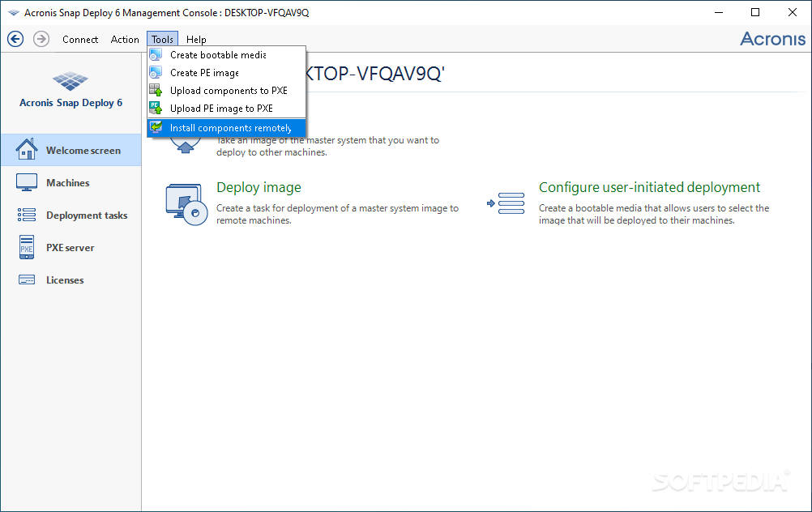
Task: Choose Upload components to PXE
Action: tap(226, 91)
